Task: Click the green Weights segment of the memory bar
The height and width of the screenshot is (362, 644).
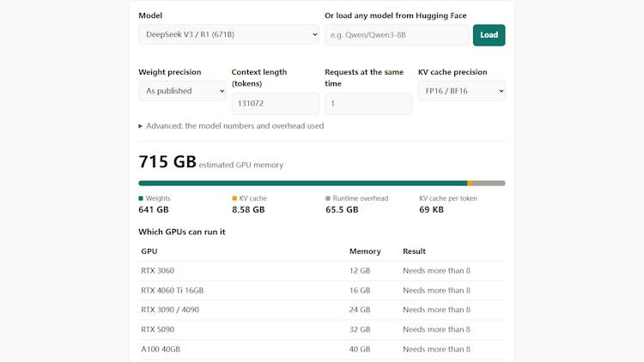Action: 303,183
